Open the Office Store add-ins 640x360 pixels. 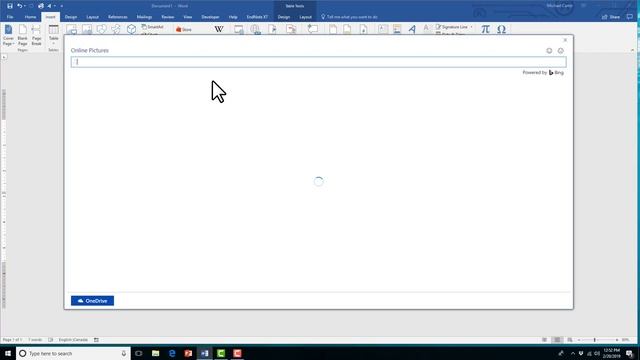coord(184,29)
